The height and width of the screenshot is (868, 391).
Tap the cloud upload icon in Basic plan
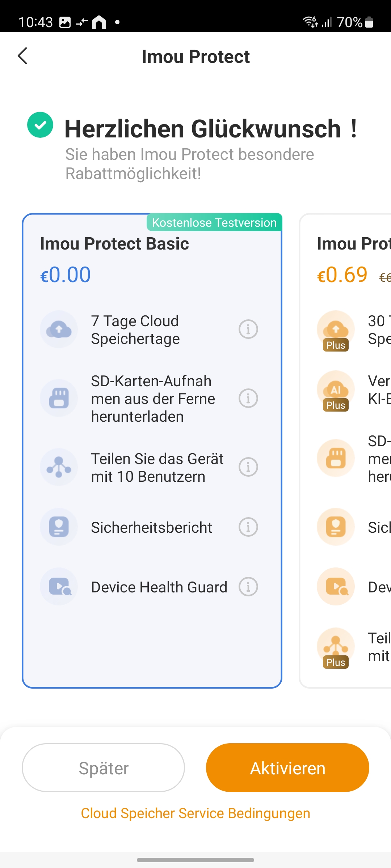[x=59, y=329]
